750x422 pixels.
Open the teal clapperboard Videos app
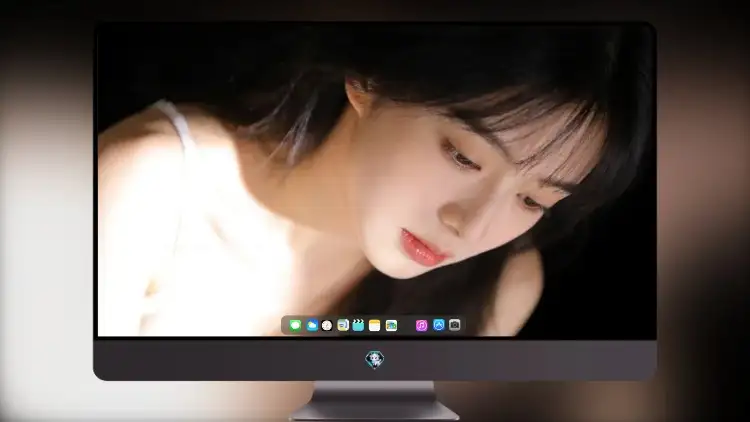(x=358, y=325)
